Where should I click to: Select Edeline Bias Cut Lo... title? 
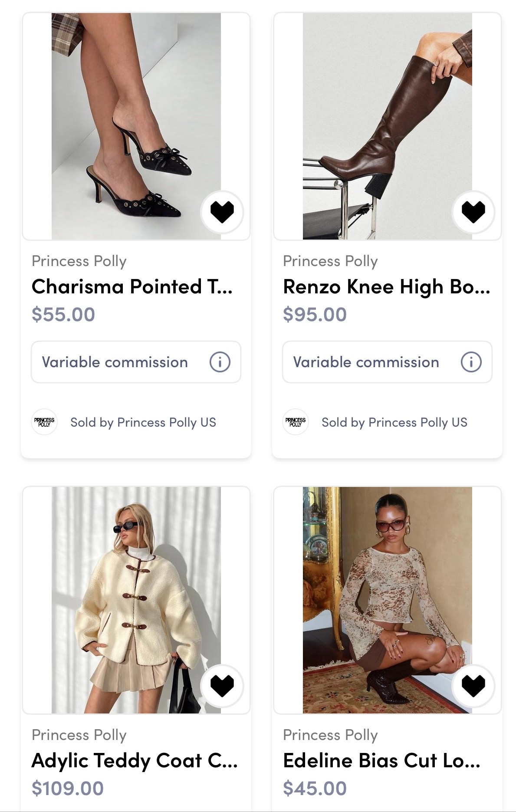point(381,761)
